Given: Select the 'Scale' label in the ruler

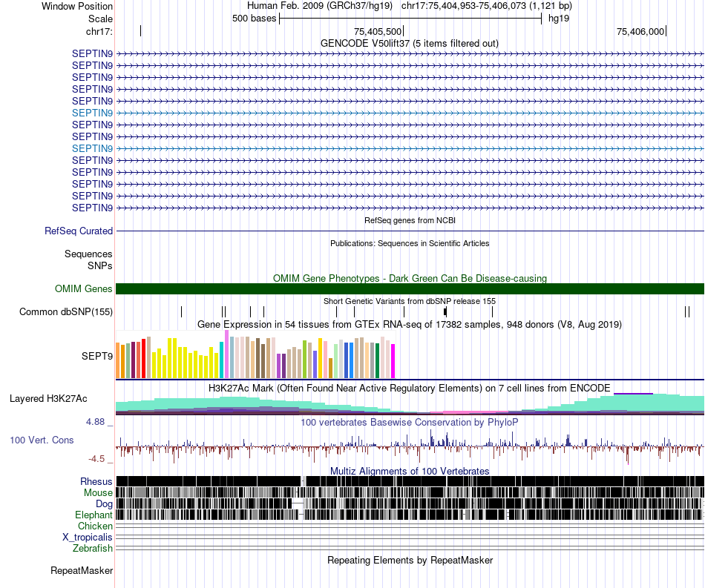Looking at the screenshot, I should (x=100, y=19).
